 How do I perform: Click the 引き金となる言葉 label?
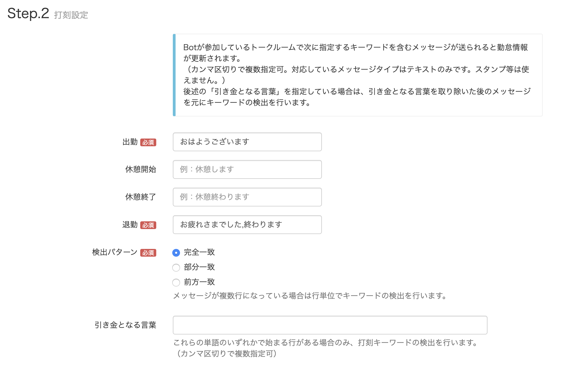pos(125,325)
